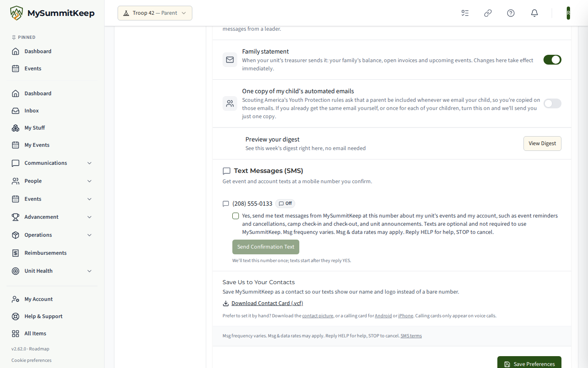The width and height of the screenshot is (588, 368).
Task: Click the Reimbursements receipt icon
Action: pos(16,253)
